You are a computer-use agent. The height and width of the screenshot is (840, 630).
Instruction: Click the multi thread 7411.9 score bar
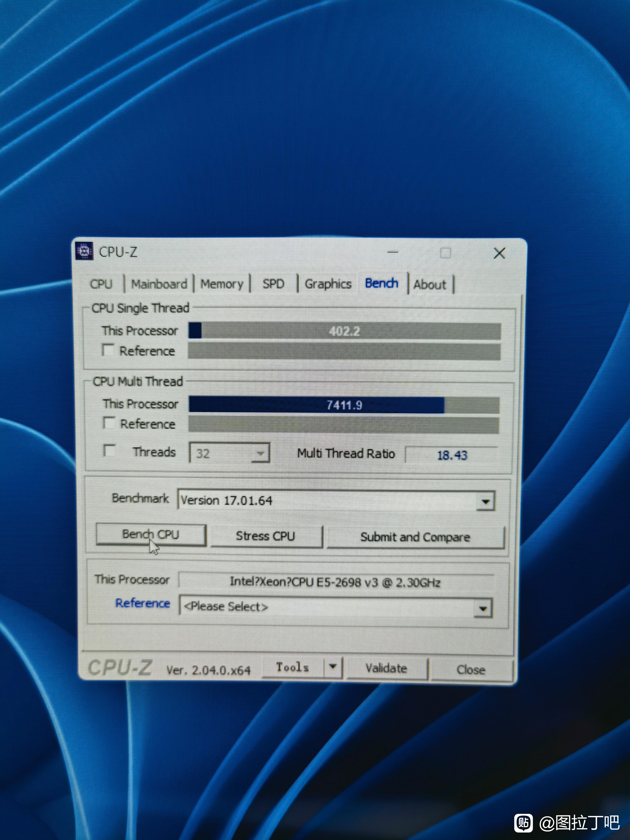344,405
